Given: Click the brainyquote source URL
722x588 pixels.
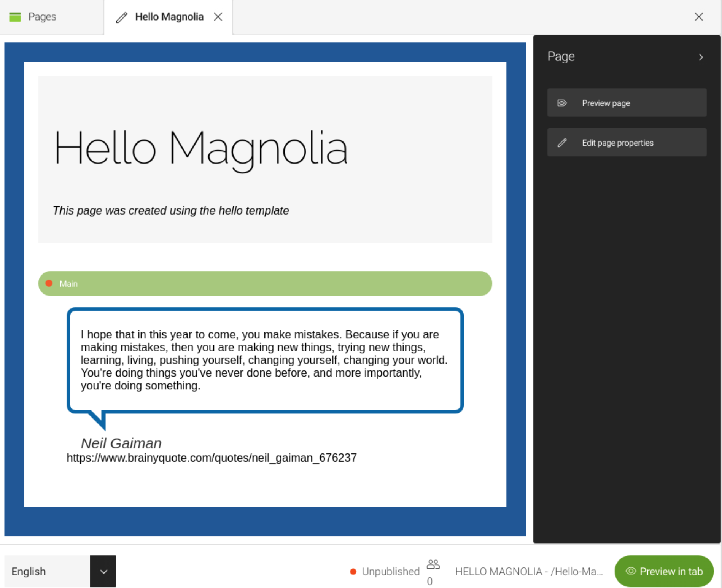Looking at the screenshot, I should [212, 458].
